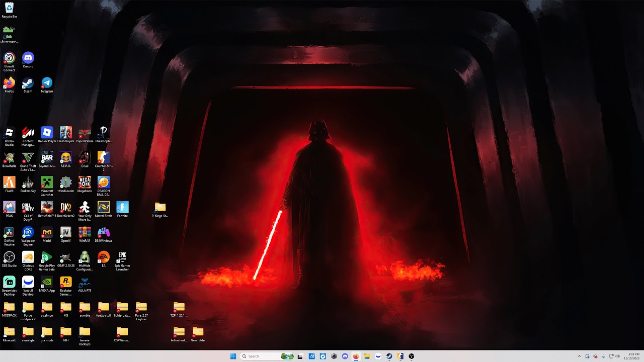Select the Firefox desktop icon
The width and height of the screenshot is (644, 362).
click(x=9, y=85)
